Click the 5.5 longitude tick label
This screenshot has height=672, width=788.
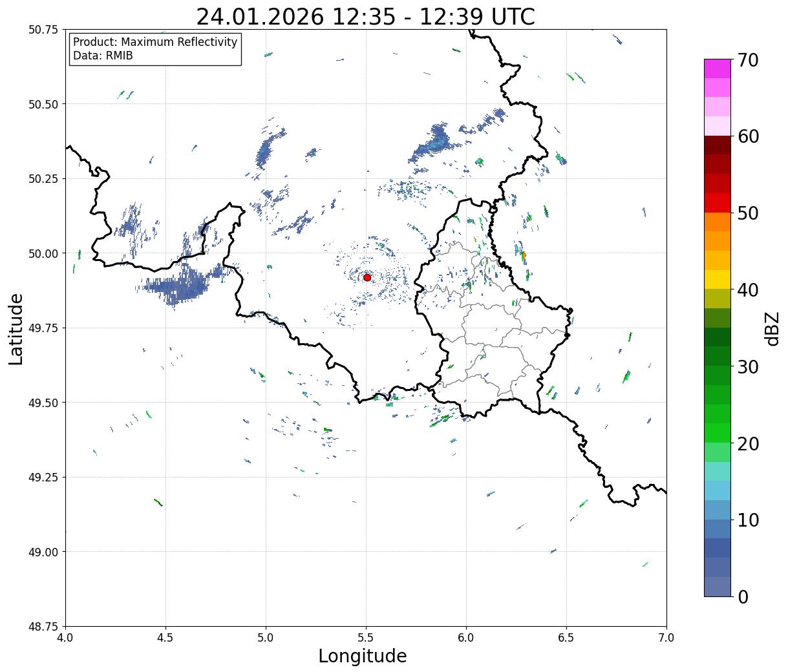tap(366, 638)
